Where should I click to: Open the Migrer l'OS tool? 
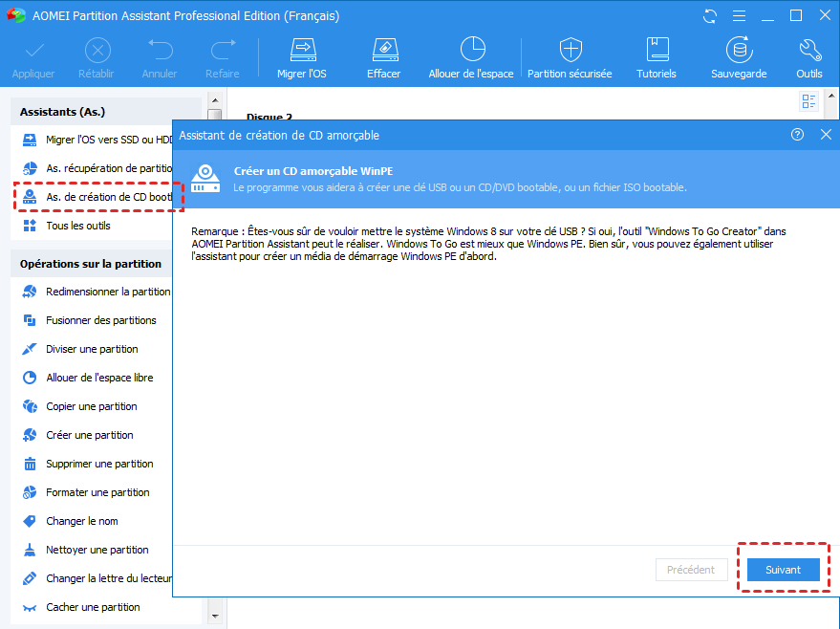click(302, 58)
